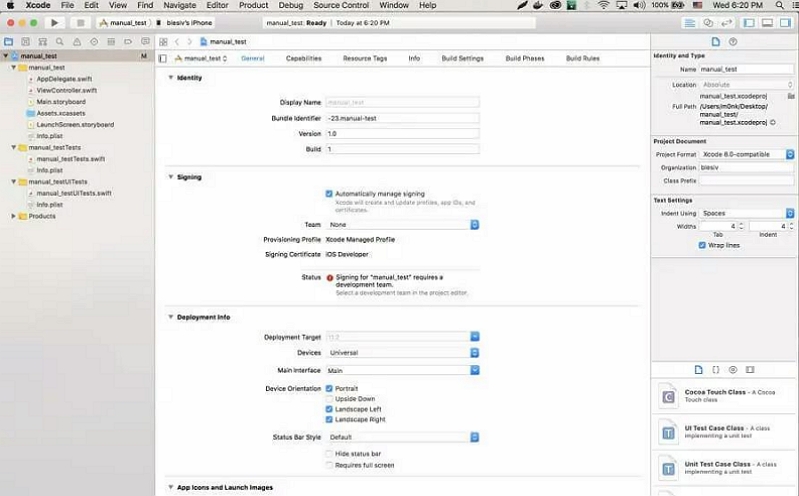This screenshot has height=496, width=799.
Task: Toggle the Utilities panel visibility icon
Action: (785, 23)
